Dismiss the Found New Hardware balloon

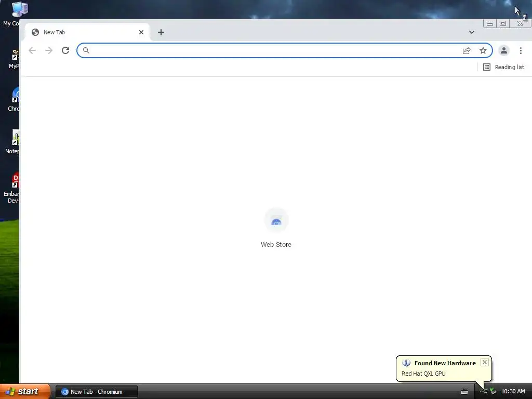[x=485, y=362]
